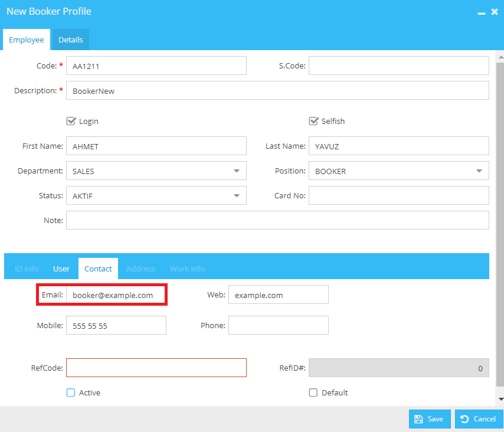Click into the Email input field
Image resolution: width=504 pixels, height=432 pixels.
tap(116, 294)
